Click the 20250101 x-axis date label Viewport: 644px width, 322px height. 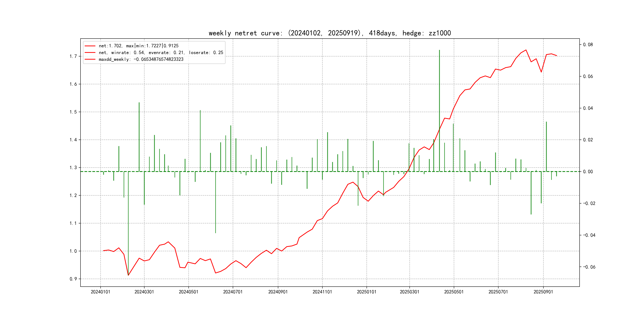[367, 292]
